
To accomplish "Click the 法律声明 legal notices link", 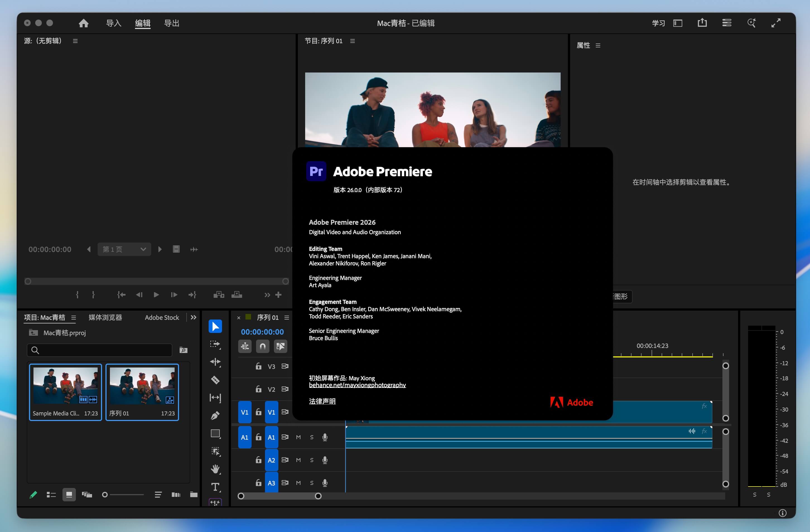I will (x=322, y=402).
